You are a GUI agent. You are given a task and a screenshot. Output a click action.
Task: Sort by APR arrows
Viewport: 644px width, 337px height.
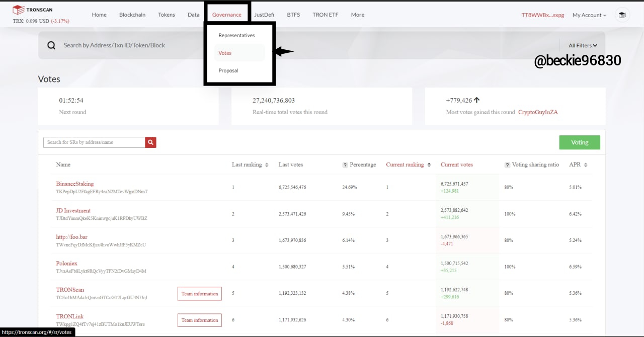[x=586, y=165]
